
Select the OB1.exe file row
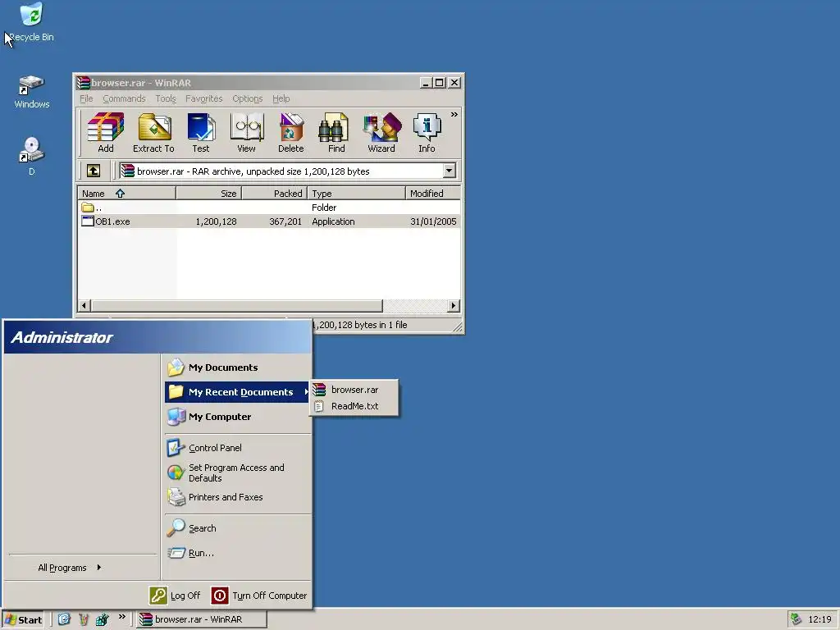coord(269,221)
